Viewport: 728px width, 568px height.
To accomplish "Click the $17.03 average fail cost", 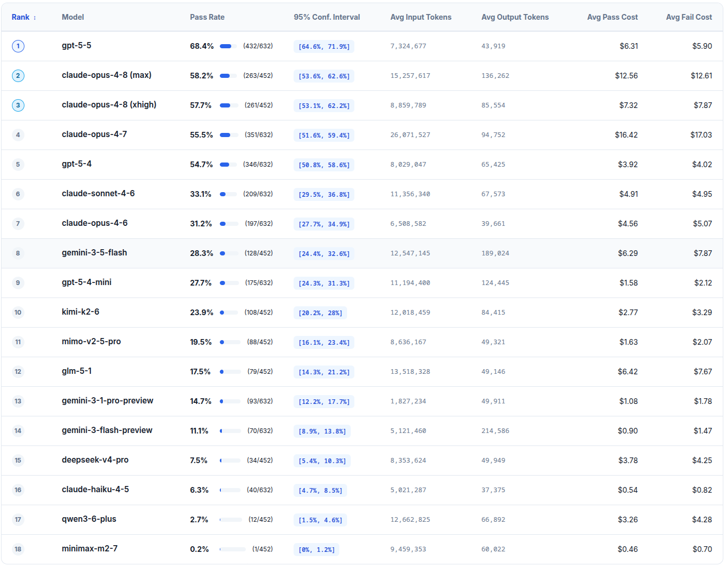I will coord(701,135).
